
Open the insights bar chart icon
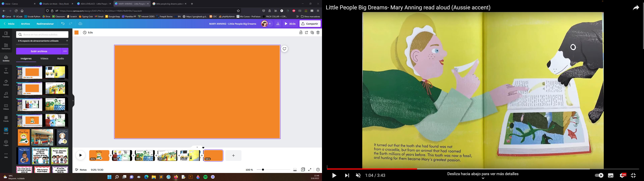pyautogui.click(x=278, y=24)
